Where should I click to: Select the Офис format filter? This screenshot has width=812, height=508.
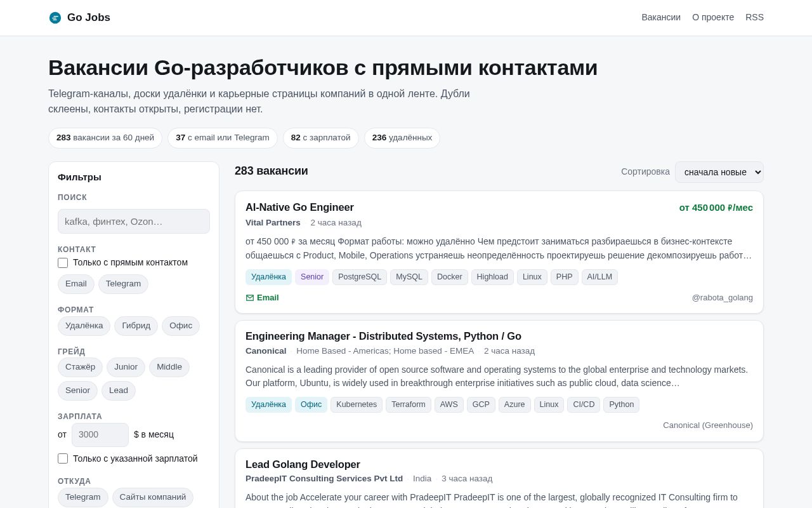(x=181, y=326)
